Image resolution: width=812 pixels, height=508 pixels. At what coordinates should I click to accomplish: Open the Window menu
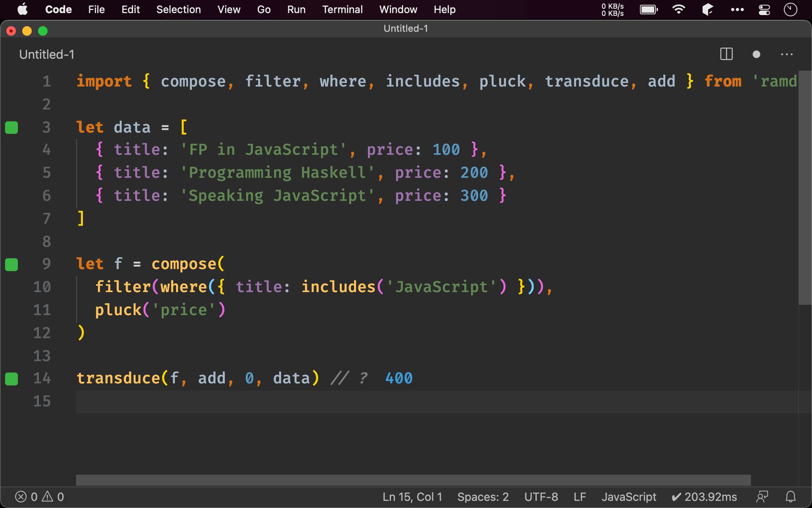[x=398, y=9]
